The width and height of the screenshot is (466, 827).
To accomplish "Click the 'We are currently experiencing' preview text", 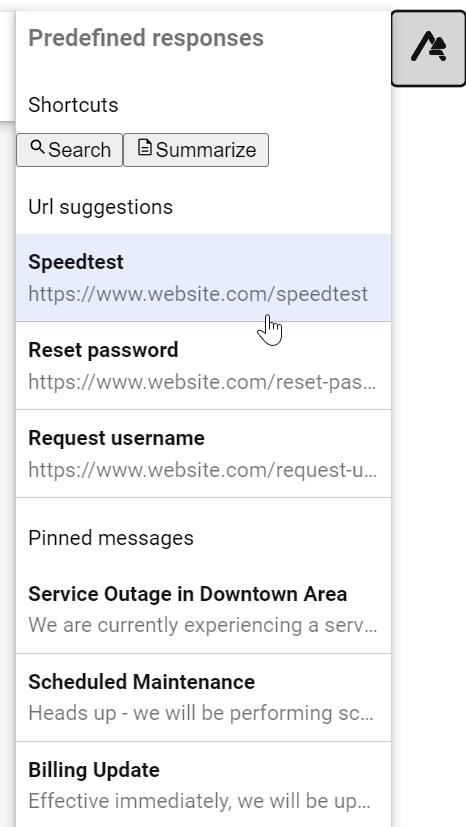I will (x=202, y=625).
